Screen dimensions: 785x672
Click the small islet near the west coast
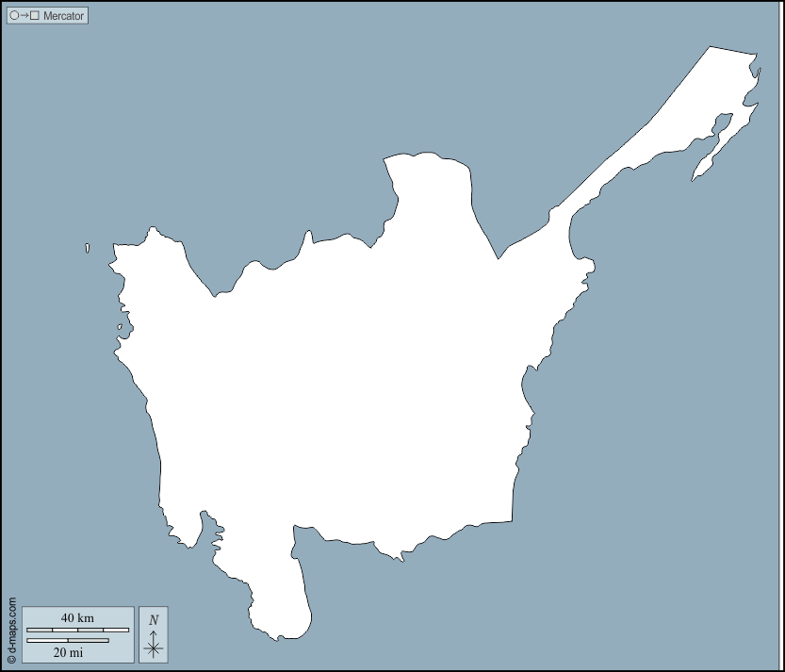[x=120, y=328]
